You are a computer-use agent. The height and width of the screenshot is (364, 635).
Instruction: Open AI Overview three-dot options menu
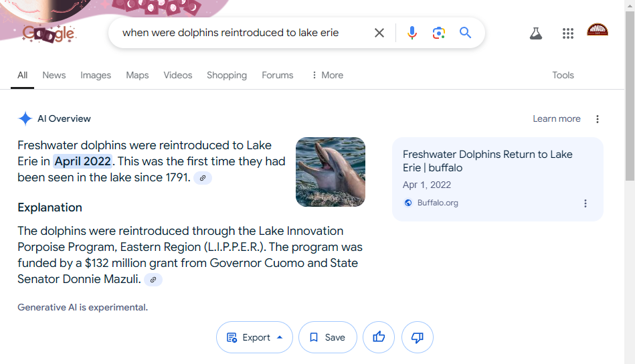(598, 119)
